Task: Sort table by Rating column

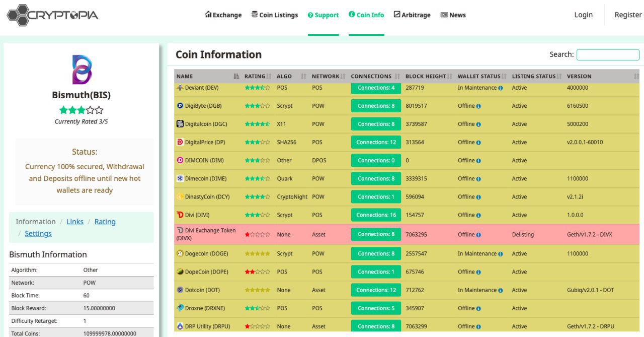Action: coord(258,76)
